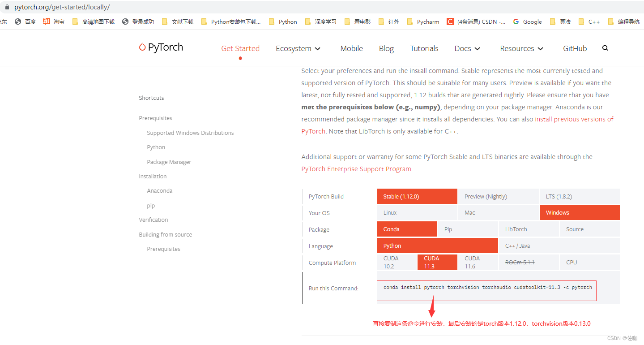Image resolution: width=644 pixels, height=345 pixels.
Task: Open the Google bookmark
Action: click(527, 22)
